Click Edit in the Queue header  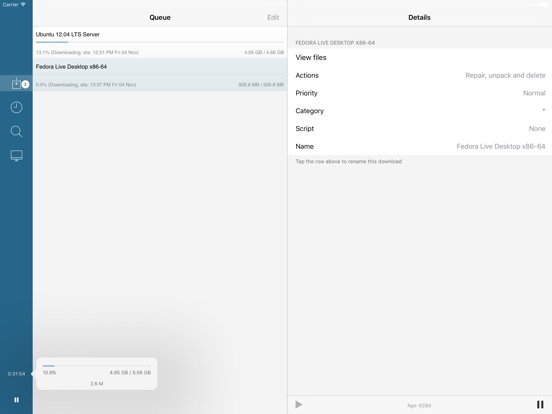[x=273, y=17]
